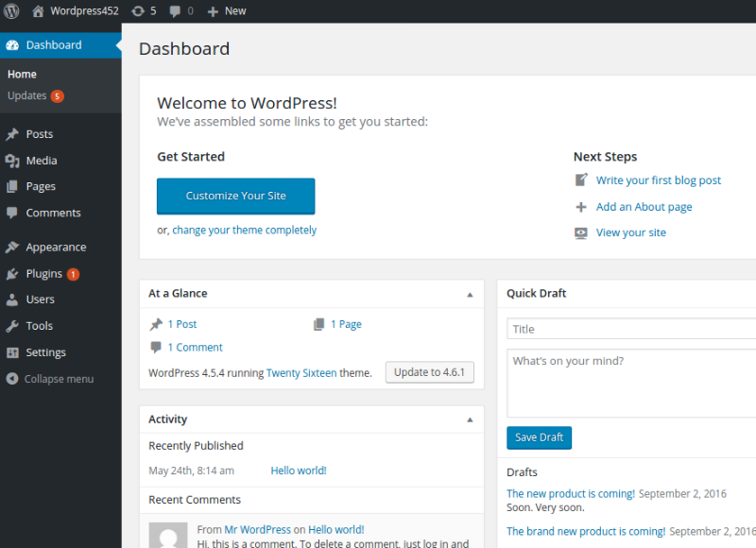Click New in the admin bar
756x548 pixels.
coord(235,10)
